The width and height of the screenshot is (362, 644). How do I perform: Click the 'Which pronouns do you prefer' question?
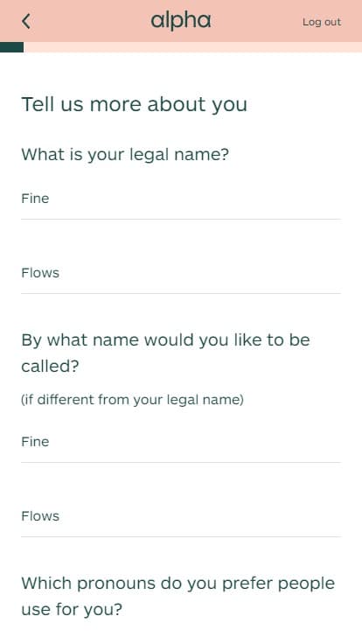pos(178,596)
